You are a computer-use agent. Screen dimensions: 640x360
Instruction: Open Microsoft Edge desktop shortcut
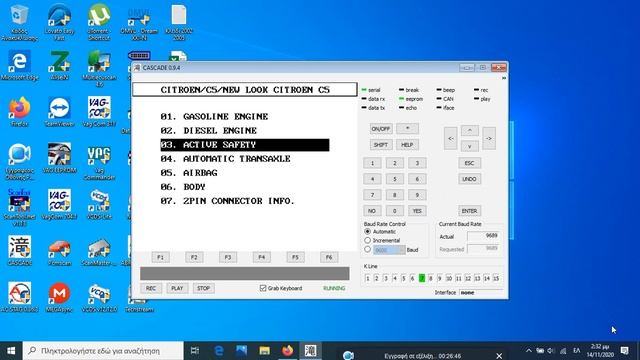click(x=19, y=65)
